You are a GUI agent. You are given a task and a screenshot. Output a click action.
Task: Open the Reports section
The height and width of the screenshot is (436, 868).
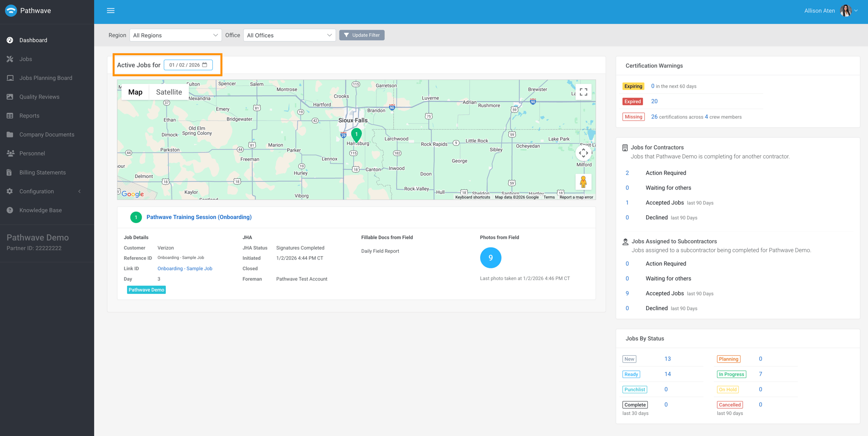click(x=29, y=115)
